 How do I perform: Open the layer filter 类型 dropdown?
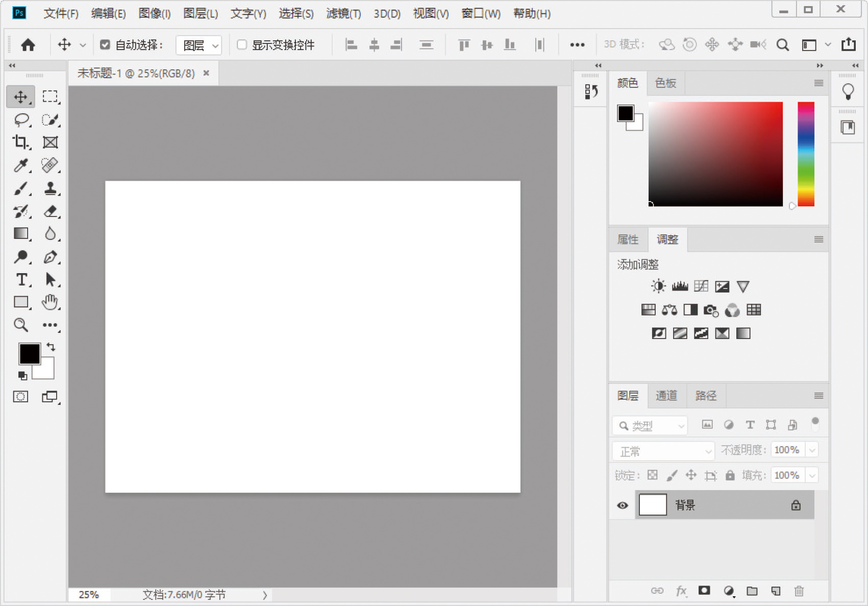click(650, 425)
